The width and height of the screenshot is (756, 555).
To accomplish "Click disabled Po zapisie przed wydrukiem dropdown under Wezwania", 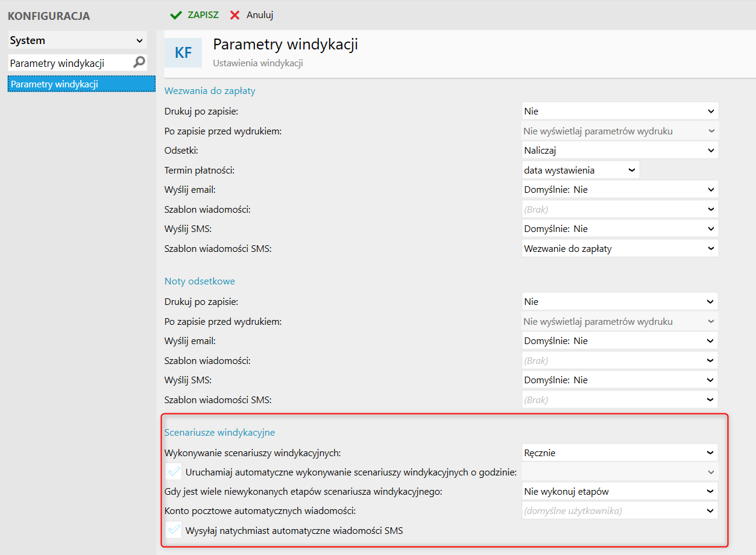I will (620, 131).
